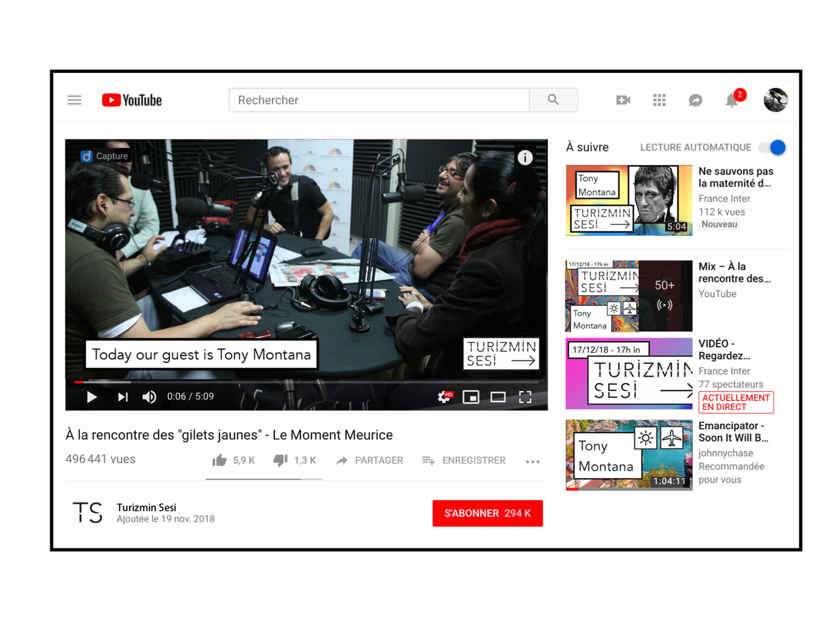
Task: Click Enregistrer to save the video
Action: (464, 460)
